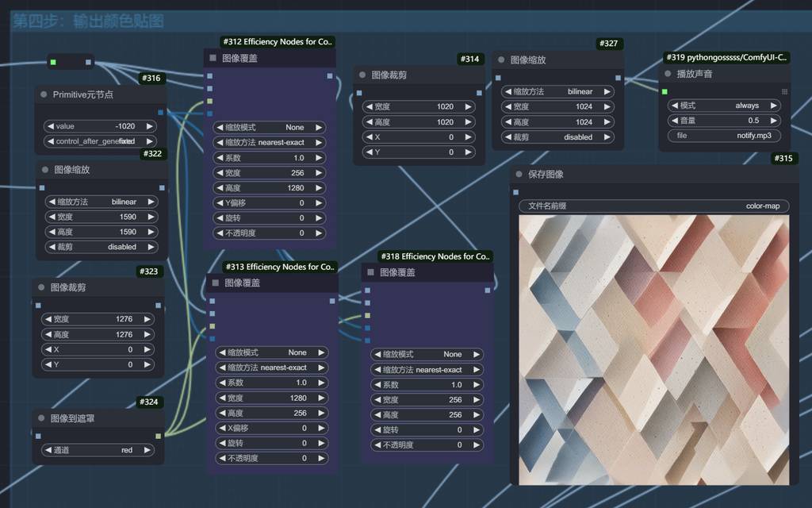Viewport: 812px width, 508px height.
Task: Click the collapse square on 图像覆盖 node #312
Action: [x=213, y=58]
